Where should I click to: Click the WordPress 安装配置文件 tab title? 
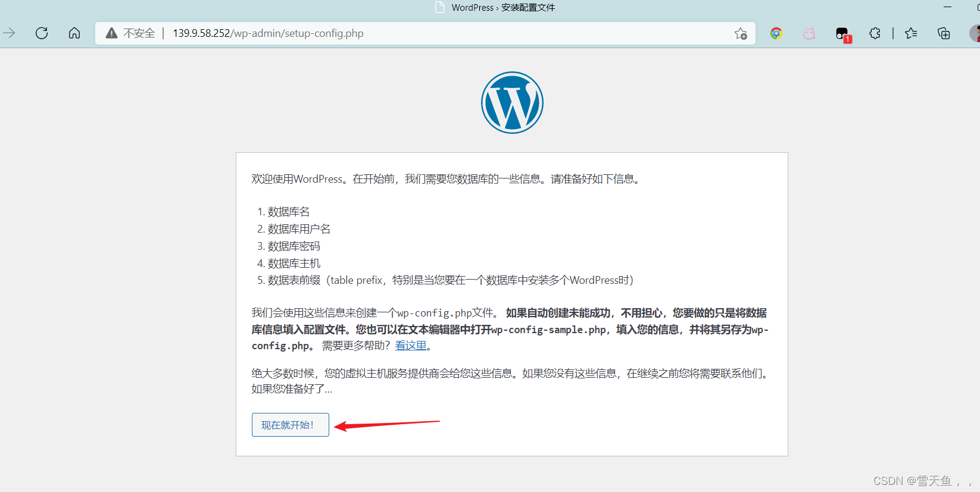pyautogui.click(x=503, y=8)
